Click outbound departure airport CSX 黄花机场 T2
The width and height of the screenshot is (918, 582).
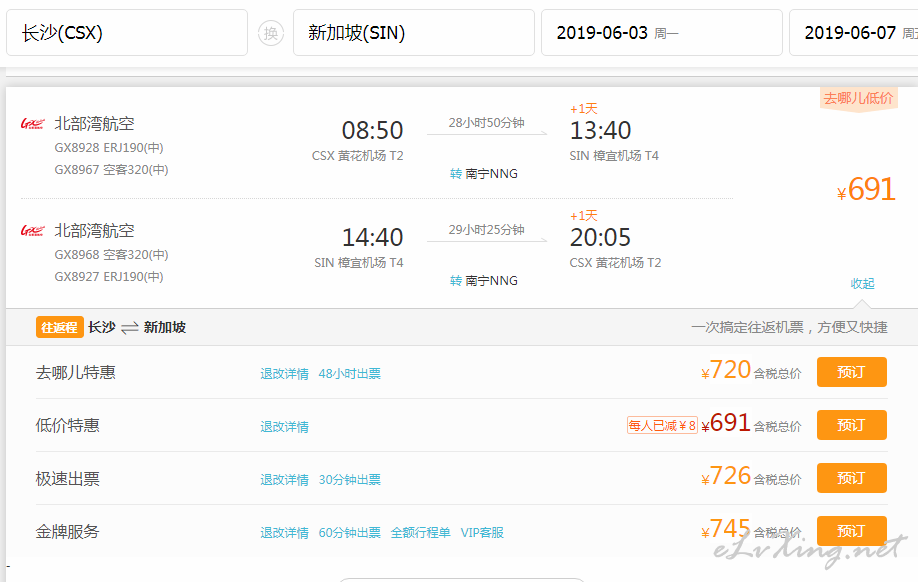pyautogui.click(x=358, y=156)
